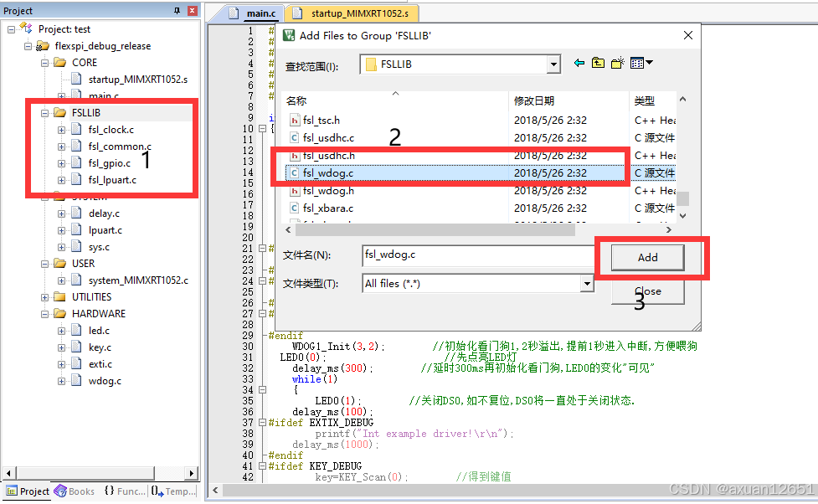Collapse code block at line 34
This screenshot has height=504, width=818.
click(263, 390)
